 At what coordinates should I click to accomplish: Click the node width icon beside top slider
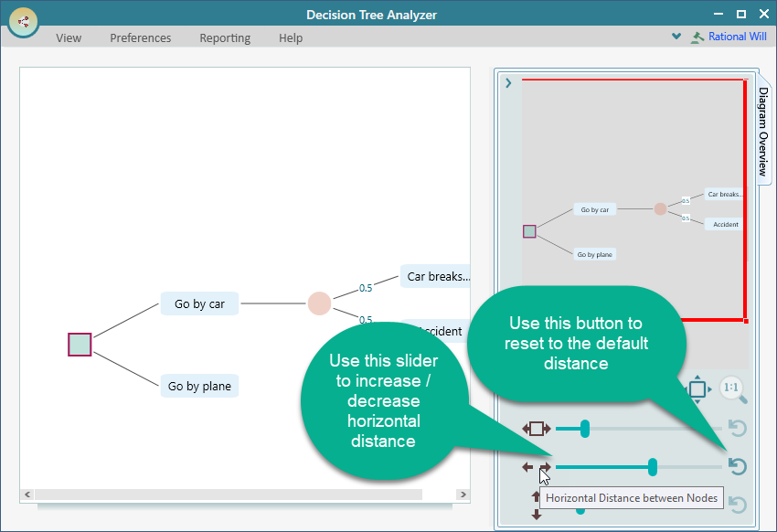537,428
